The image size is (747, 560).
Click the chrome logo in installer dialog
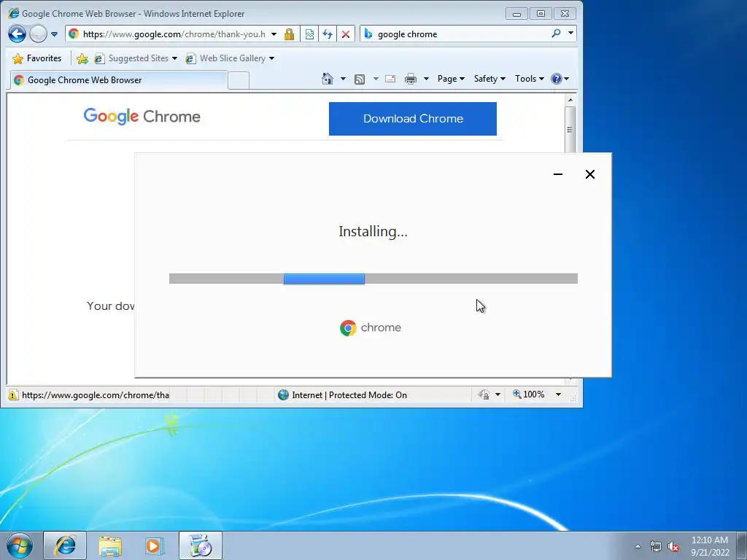coord(371,327)
